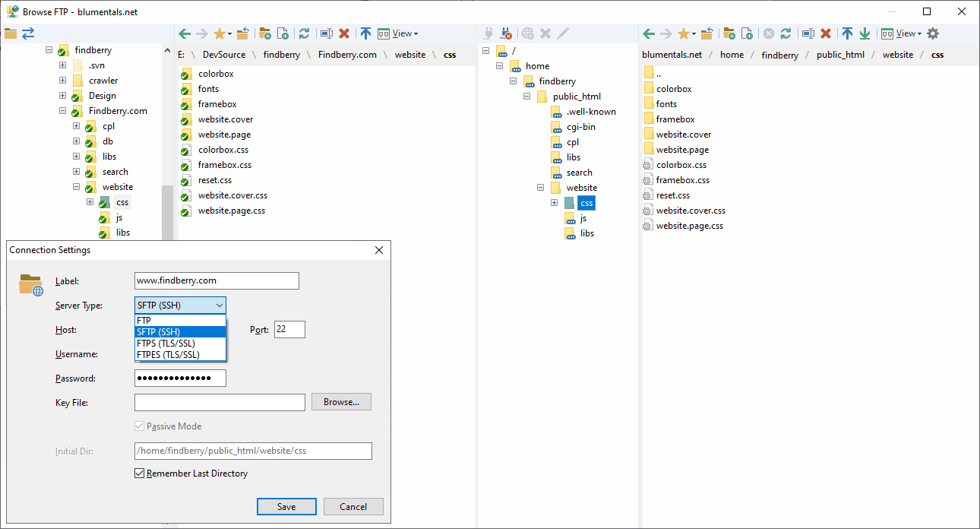Click into the Label text field
Viewport: 980px width, 529px height.
[217, 280]
